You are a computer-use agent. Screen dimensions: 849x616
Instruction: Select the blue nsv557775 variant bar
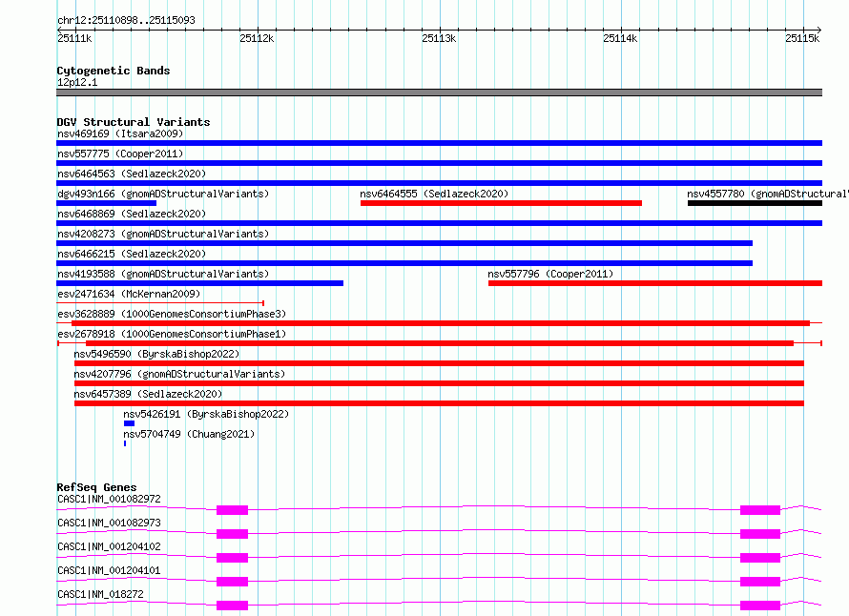point(439,163)
